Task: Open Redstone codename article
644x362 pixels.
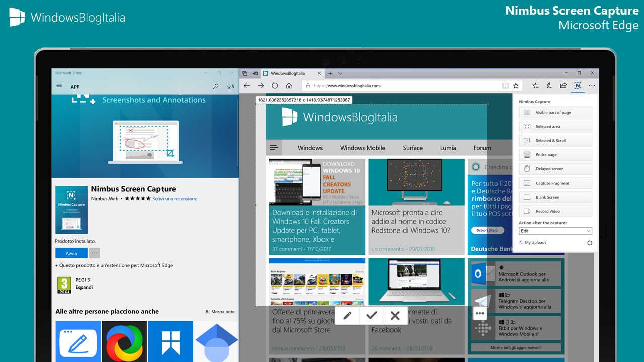Action: [417, 207]
